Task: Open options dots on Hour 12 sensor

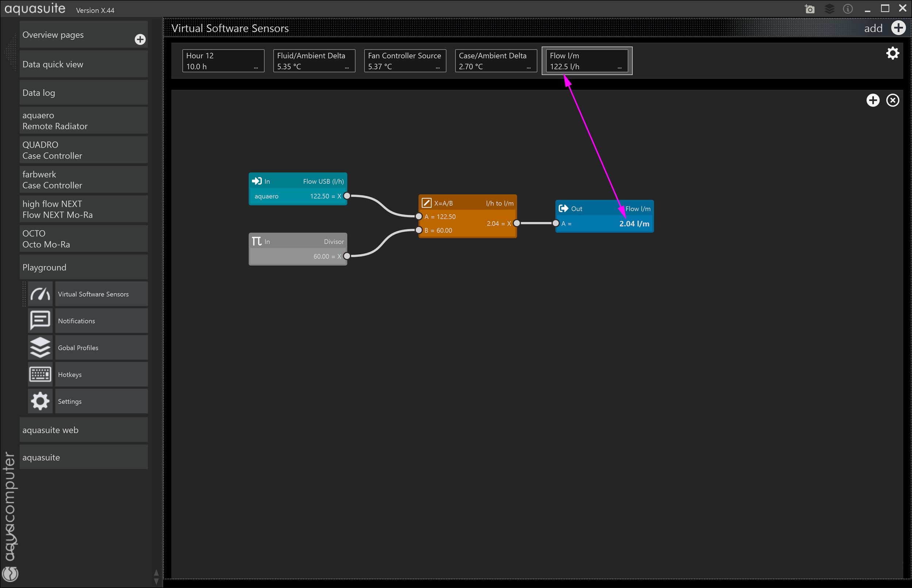Action: (256, 68)
